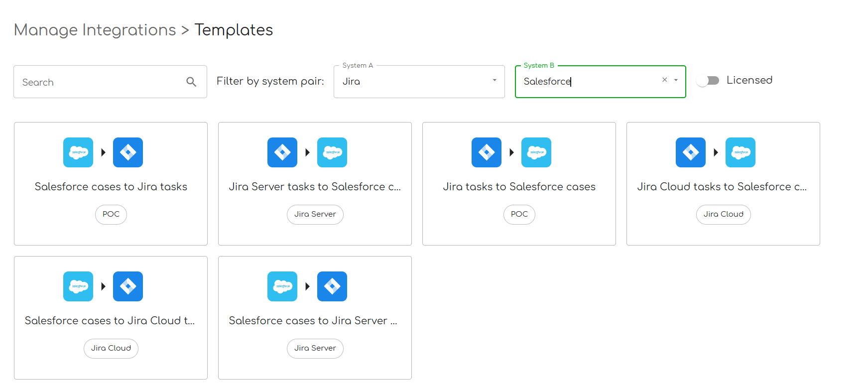The image size is (868, 391).
Task: Click arrow icon in 'Jira tasks to Salesforce cases' card
Action: [511, 152]
